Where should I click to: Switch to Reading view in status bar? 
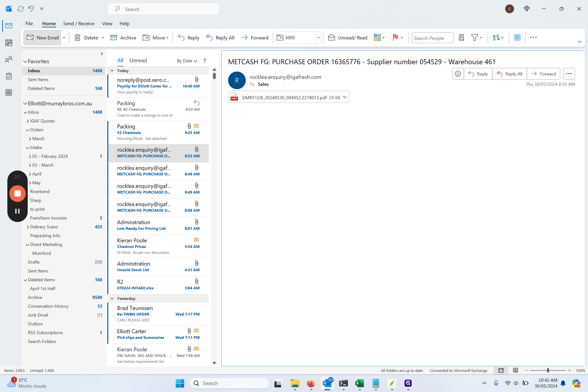pyautogui.click(x=515, y=370)
